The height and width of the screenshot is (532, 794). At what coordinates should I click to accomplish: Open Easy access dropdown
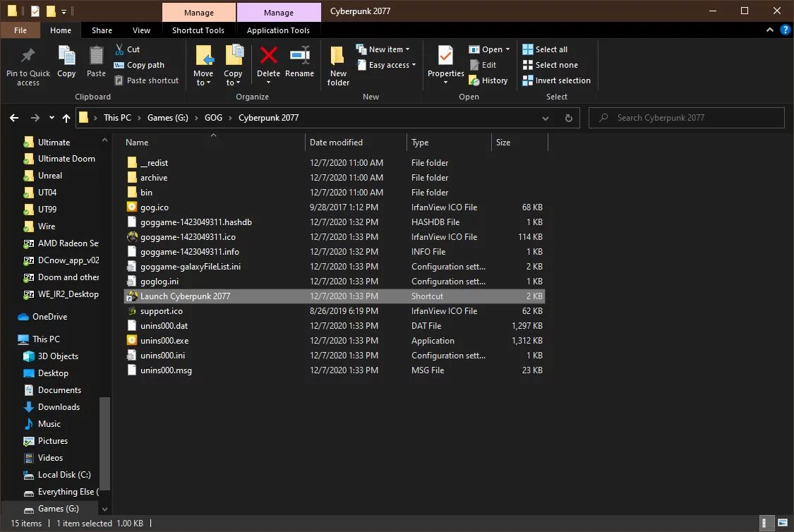[x=414, y=65]
